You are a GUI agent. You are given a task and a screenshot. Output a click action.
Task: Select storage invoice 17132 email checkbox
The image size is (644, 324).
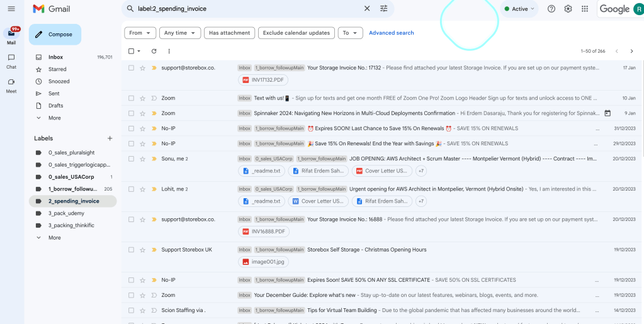pos(131,68)
